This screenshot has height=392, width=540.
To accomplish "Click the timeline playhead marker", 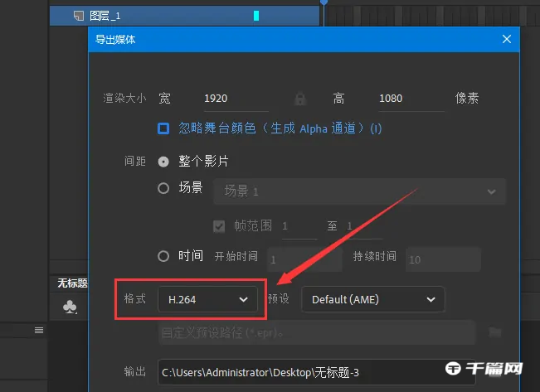I will click(324, 2).
